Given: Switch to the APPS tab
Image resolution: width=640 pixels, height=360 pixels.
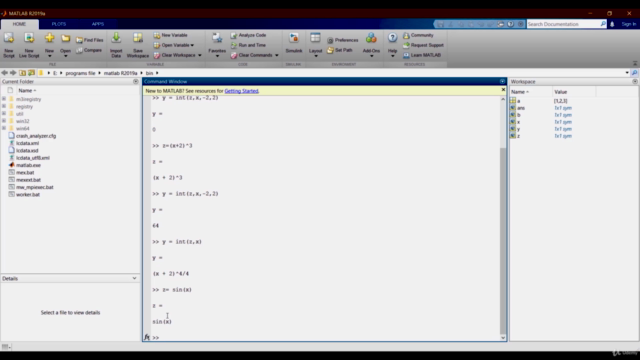Looking at the screenshot, I should [98, 24].
